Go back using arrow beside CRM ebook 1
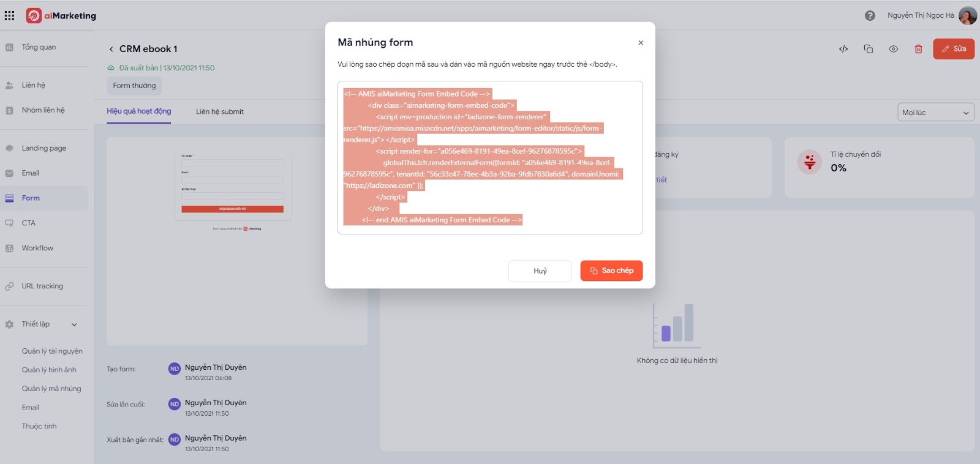Viewport: 980px width, 464px height. tap(111, 49)
